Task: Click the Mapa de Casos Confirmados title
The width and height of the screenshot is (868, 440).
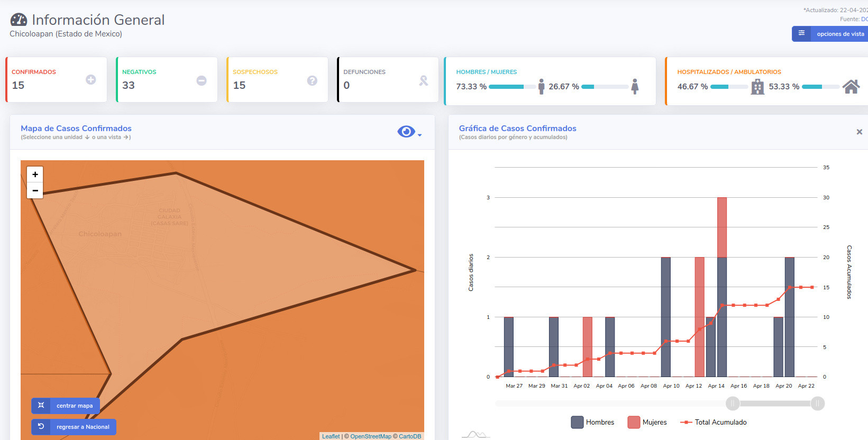Action: (76, 128)
